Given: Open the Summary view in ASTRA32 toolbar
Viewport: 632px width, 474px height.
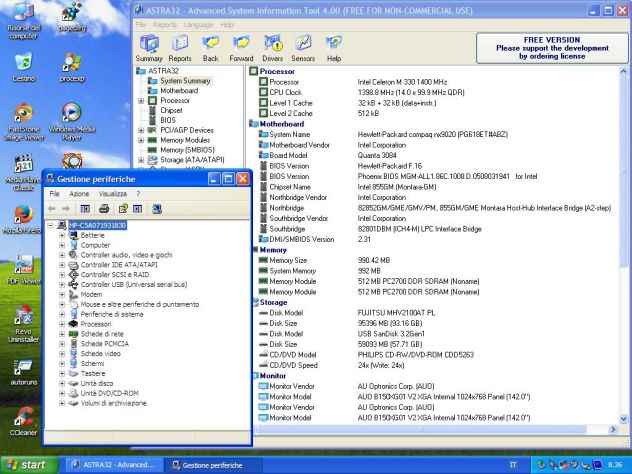Looking at the screenshot, I should 149,48.
